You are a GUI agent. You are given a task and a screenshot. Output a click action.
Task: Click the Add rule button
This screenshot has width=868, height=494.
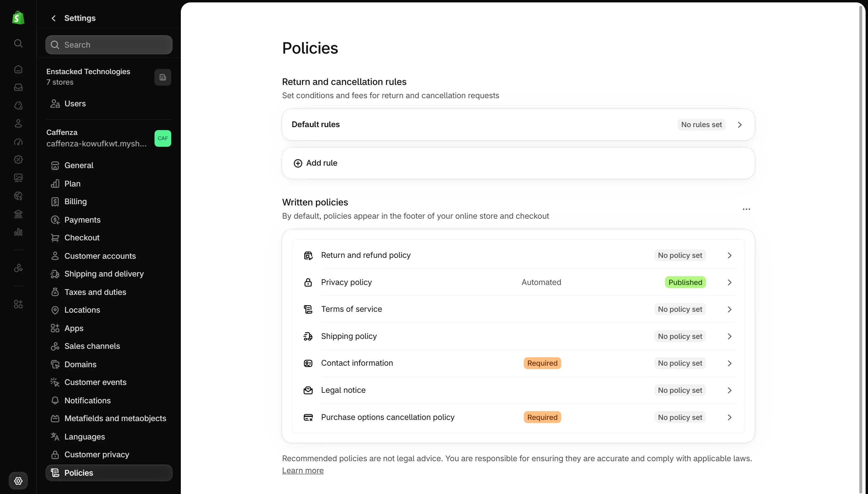coord(518,163)
